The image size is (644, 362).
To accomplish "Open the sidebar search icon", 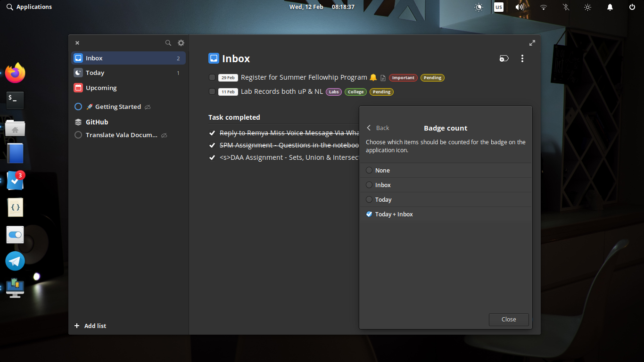I will click(168, 43).
